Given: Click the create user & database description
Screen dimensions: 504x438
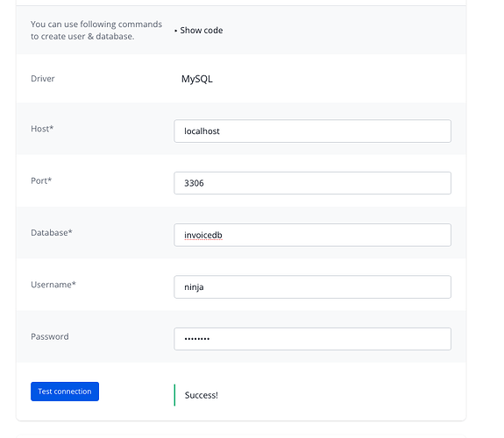Looking at the screenshot, I should click(x=96, y=30).
